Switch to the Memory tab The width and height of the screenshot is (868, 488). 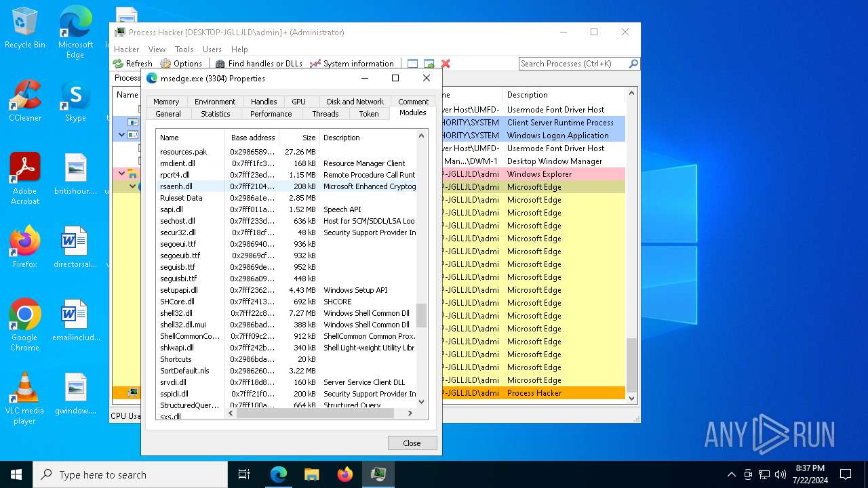point(166,102)
